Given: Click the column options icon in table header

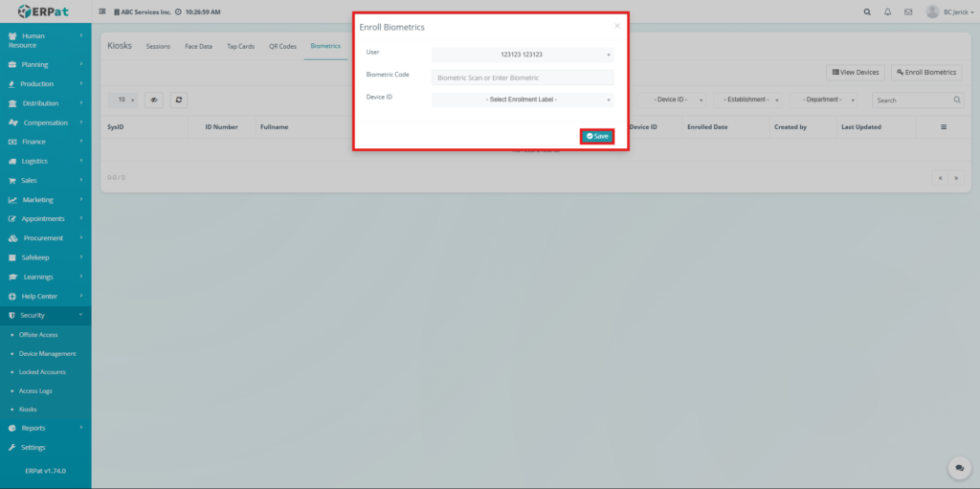Looking at the screenshot, I should (943, 126).
